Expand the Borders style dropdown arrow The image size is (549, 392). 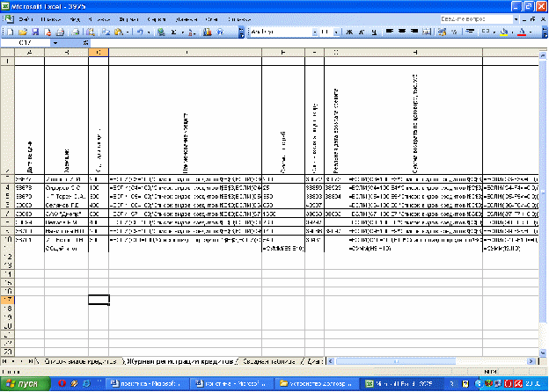(494, 32)
